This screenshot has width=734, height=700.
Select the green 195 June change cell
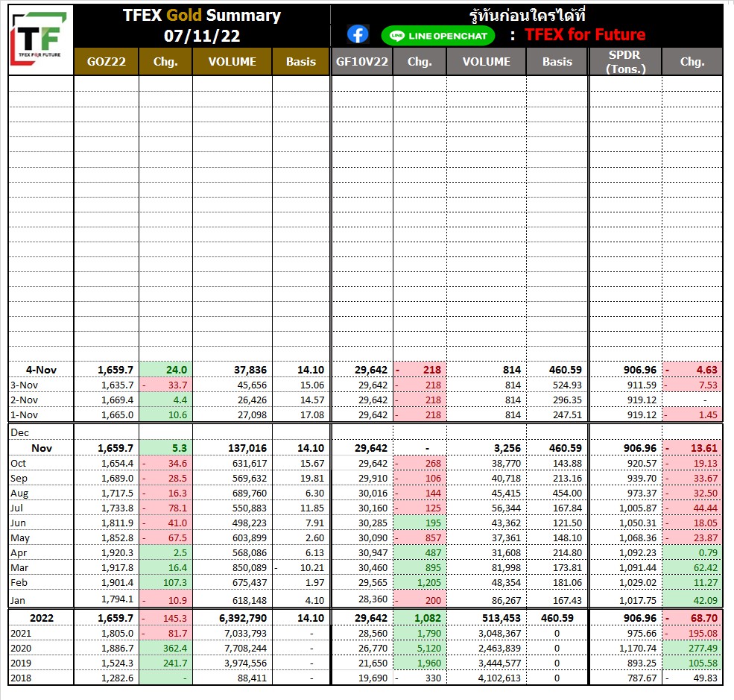(x=420, y=523)
